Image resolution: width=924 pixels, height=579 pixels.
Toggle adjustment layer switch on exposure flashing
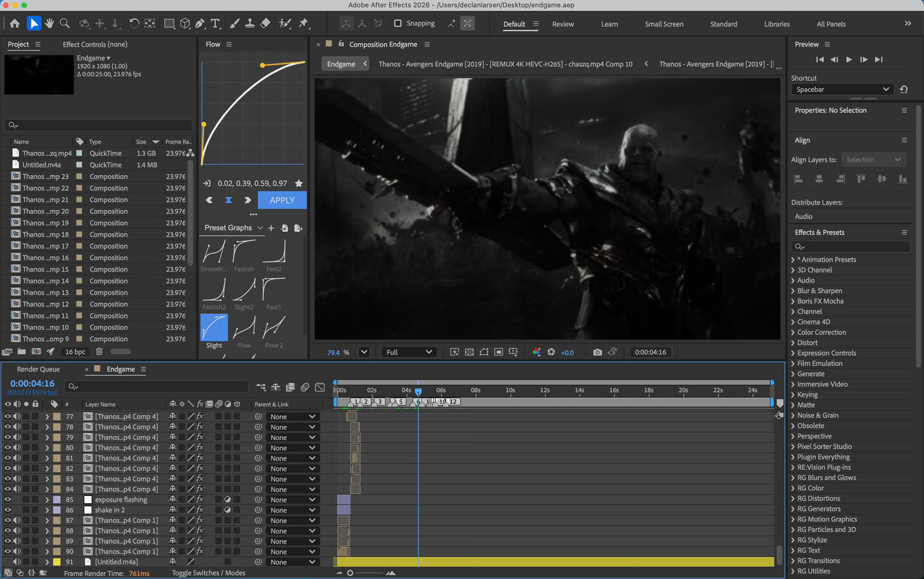tap(227, 500)
